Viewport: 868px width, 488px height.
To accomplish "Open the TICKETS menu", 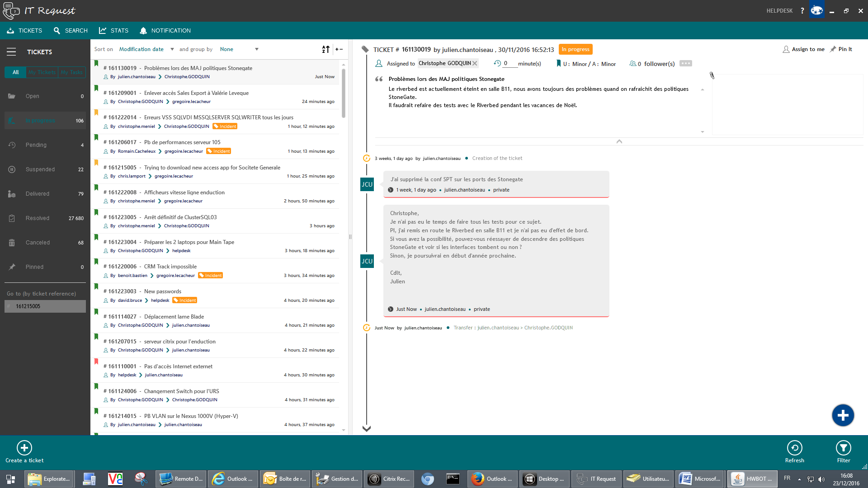I will (x=24, y=31).
